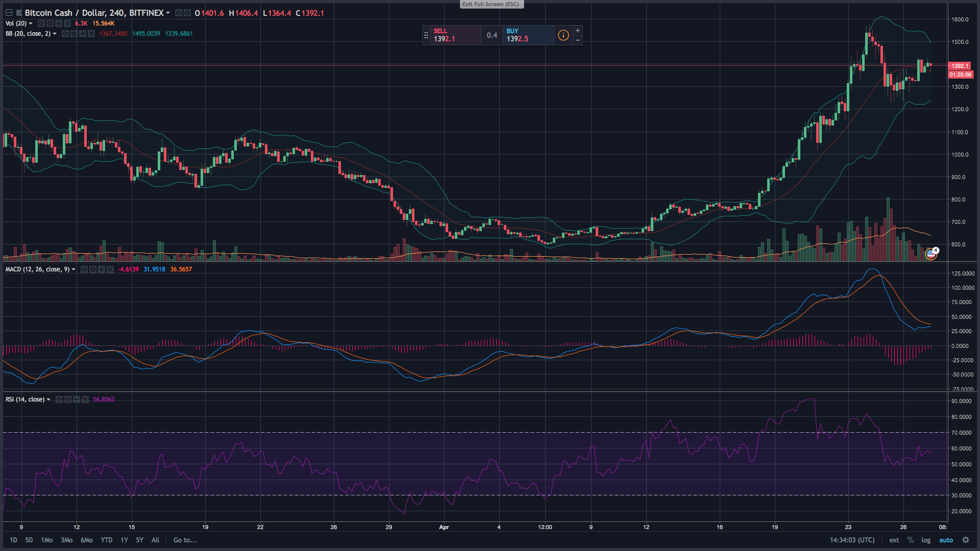This screenshot has height=551, width=980.
Task: Hide the RSI indicator with eye icon
Action: 59,399
